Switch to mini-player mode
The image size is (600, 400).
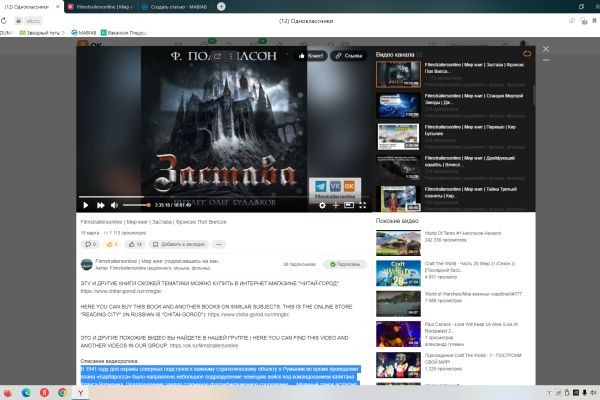click(x=349, y=206)
